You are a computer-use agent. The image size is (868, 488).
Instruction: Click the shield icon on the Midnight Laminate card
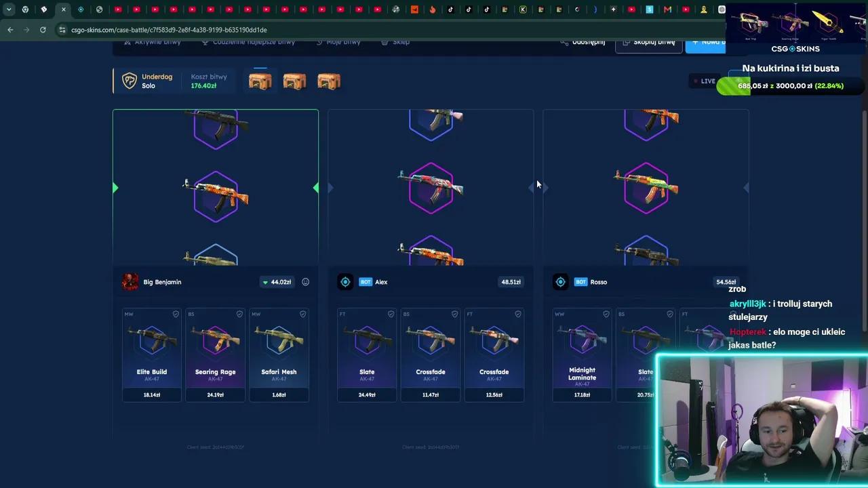(x=606, y=314)
